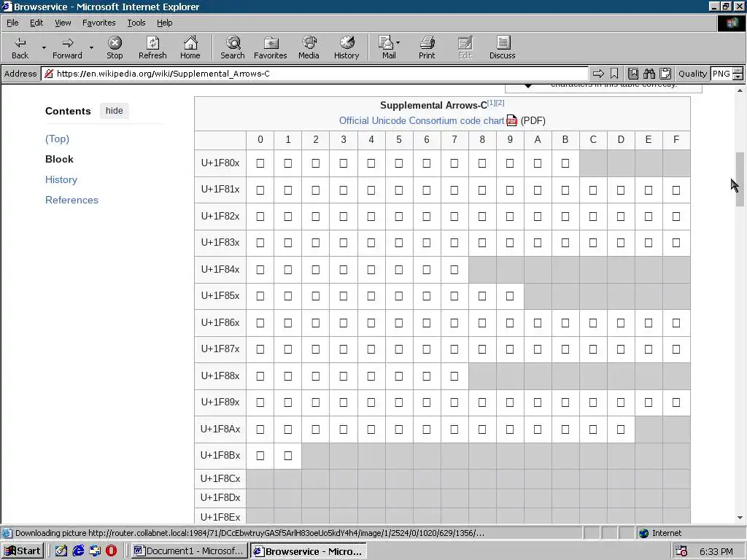Open footnote reference [2]
747x560 pixels.
[x=500, y=102]
